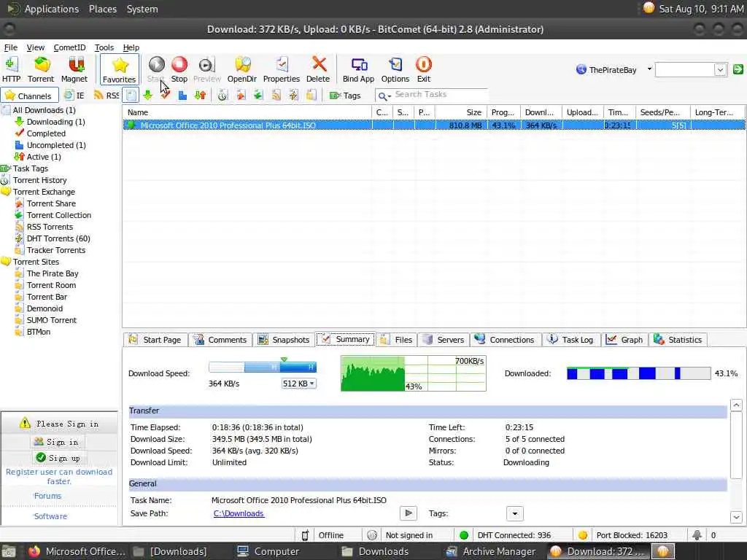Viewport: 747px width, 560px height.
Task: Open the Software link
Action: click(50, 517)
